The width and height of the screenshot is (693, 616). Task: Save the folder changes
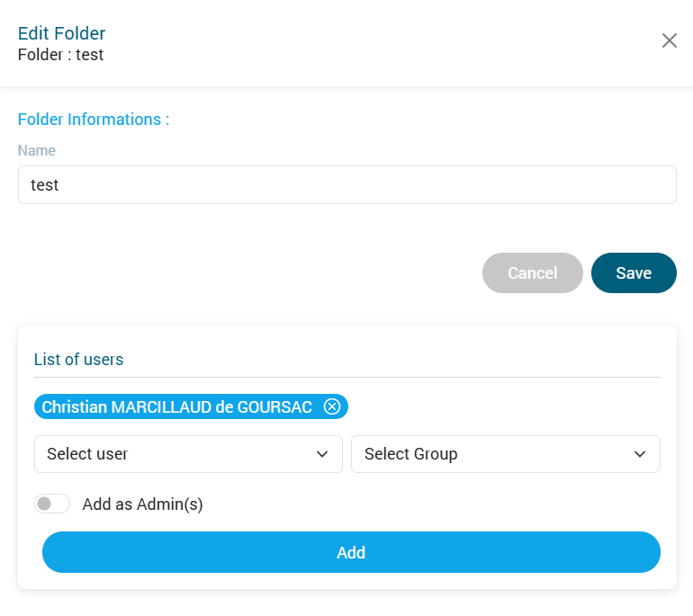634,273
